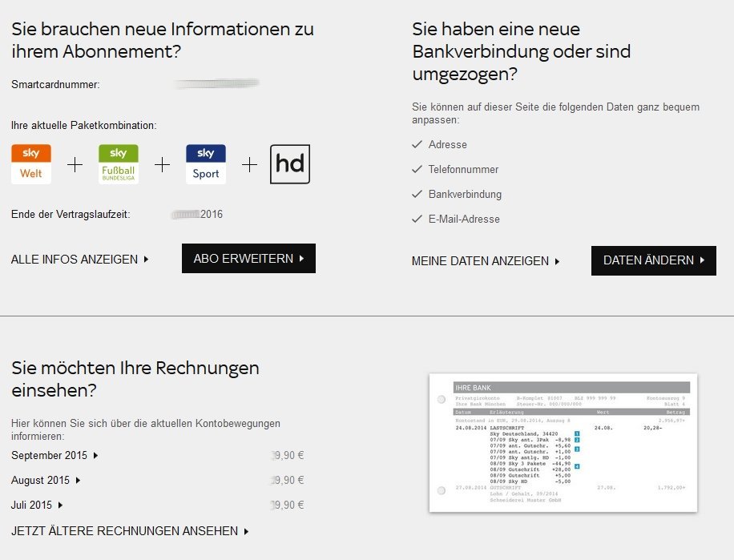The width and height of the screenshot is (734, 560).
Task: Click the bank statement sample image
Action: pos(563,442)
